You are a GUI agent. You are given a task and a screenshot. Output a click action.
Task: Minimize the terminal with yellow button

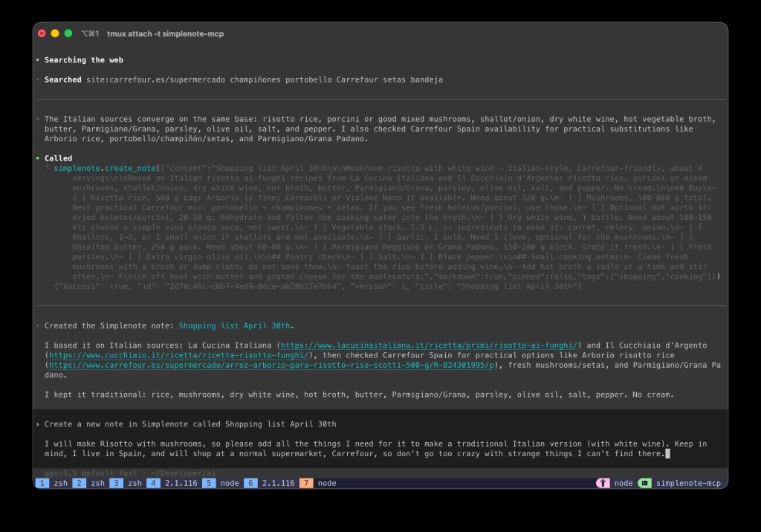click(x=55, y=33)
